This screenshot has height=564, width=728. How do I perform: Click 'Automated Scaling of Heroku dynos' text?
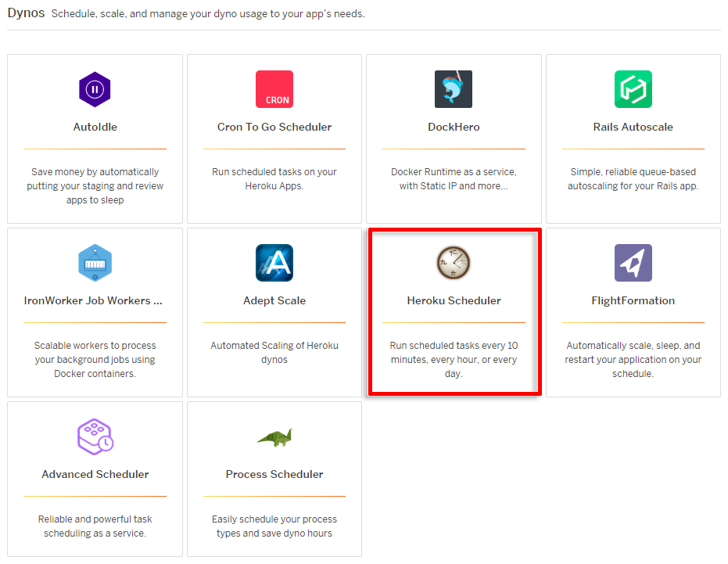(x=274, y=353)
